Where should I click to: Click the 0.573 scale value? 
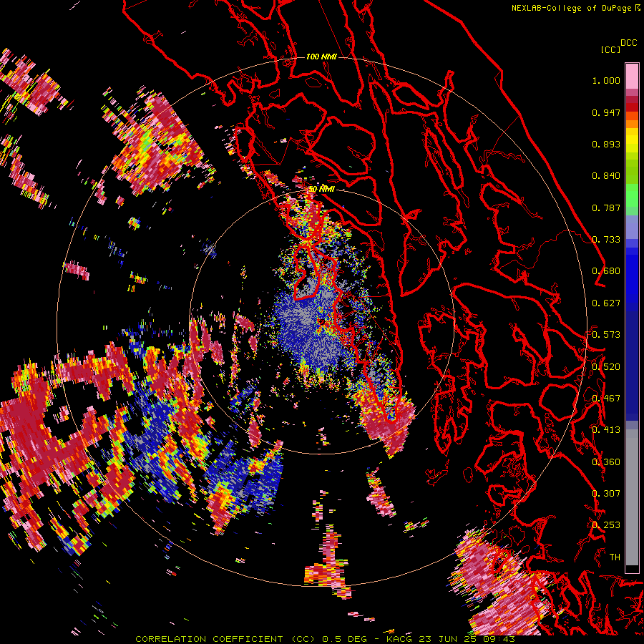point(606,335)
